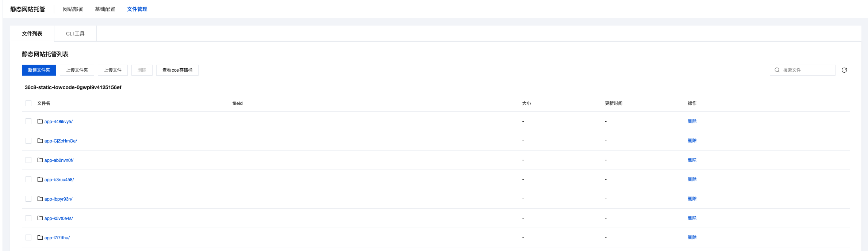Click the folder icon beside app-CjZcHmOe
The height and width of the screenshot is (251, 868).
(40, 141)
